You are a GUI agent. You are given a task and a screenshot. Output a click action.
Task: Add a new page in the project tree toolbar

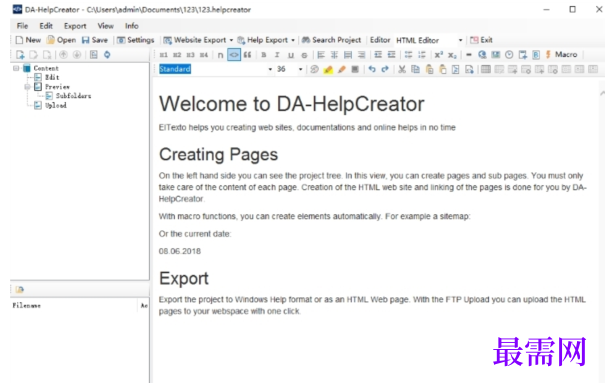click(20, 55)
